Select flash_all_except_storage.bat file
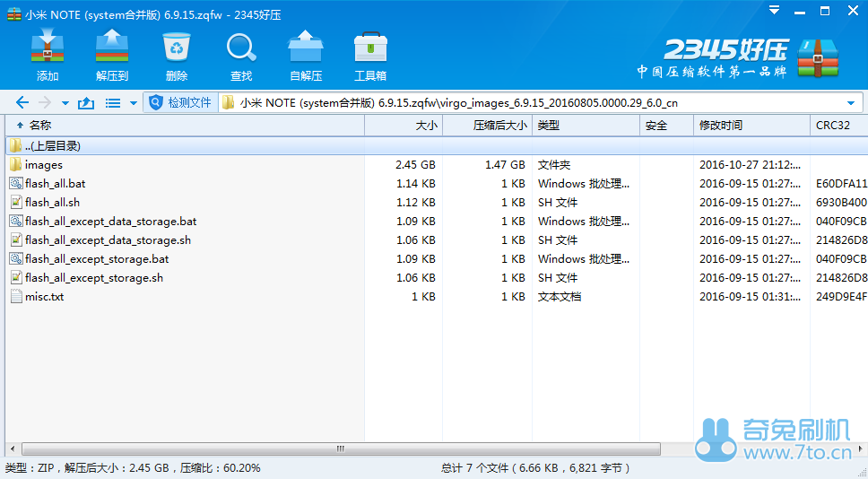 97,259
